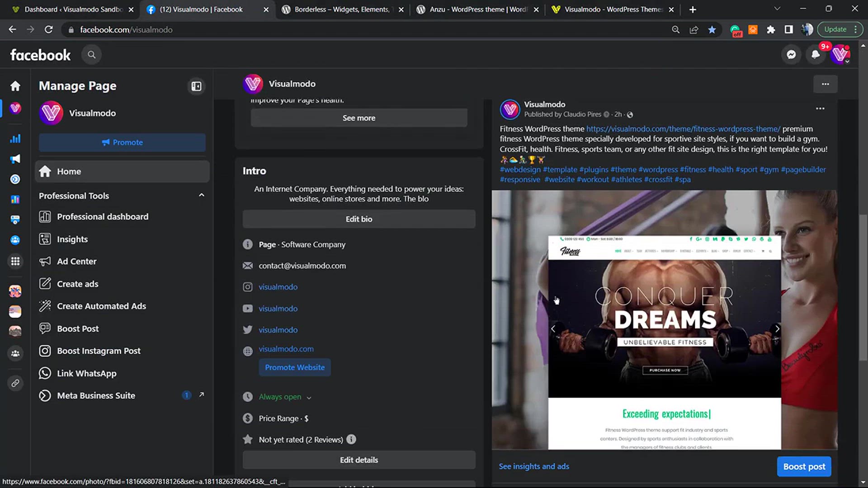
Task: Click the Promote Website button
Action: tap(295, 367)
